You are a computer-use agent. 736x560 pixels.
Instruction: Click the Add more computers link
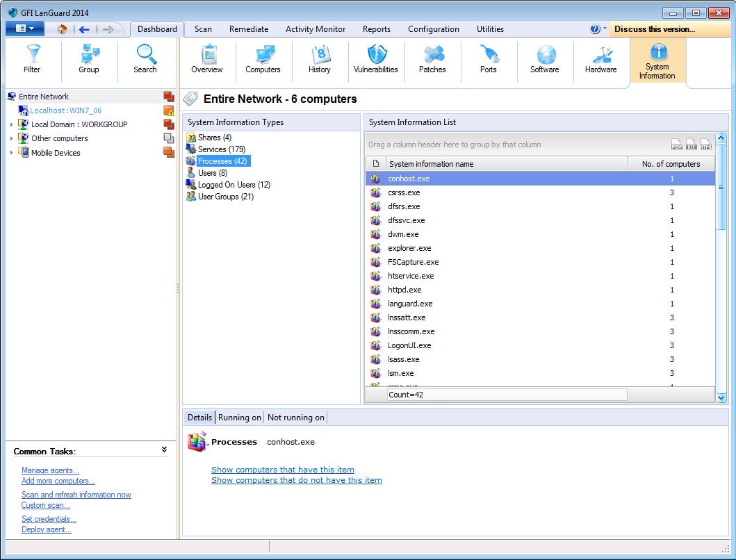click(58, 481)
